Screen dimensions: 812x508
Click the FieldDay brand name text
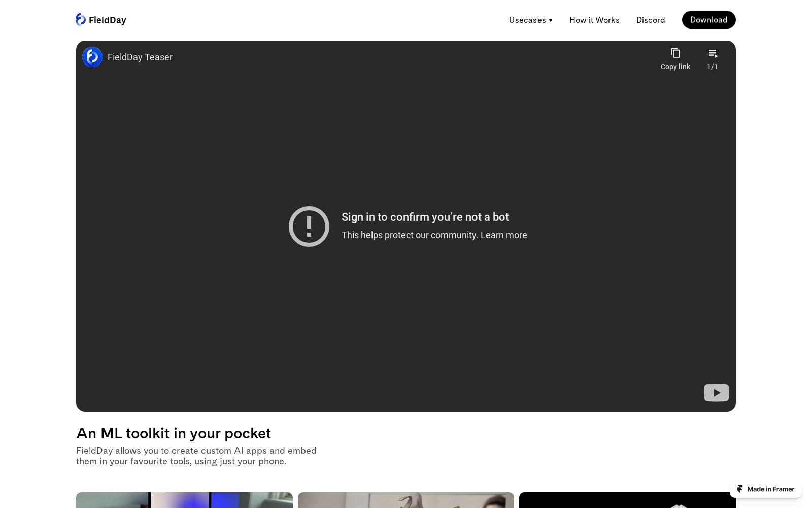click(108, 20)
